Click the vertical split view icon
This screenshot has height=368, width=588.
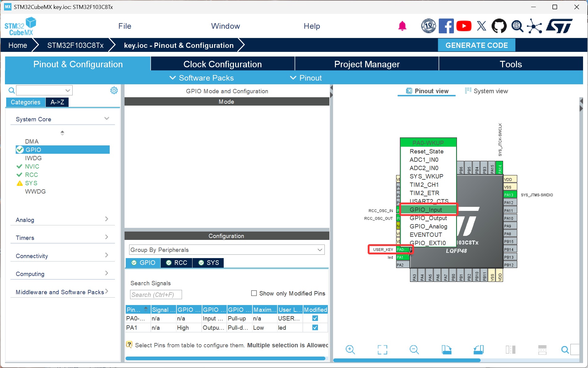pos(510,349)
